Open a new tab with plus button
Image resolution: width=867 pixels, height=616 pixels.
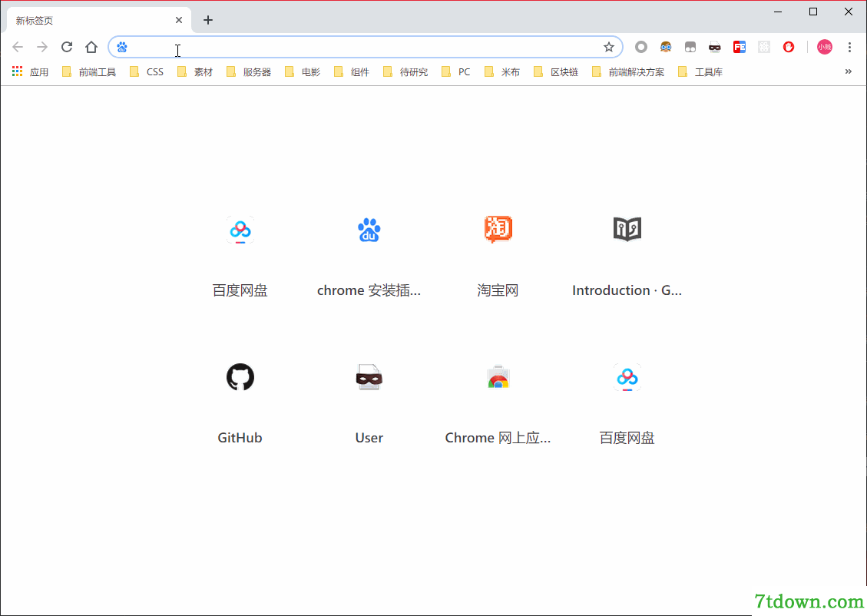click(x=208, y=20)
